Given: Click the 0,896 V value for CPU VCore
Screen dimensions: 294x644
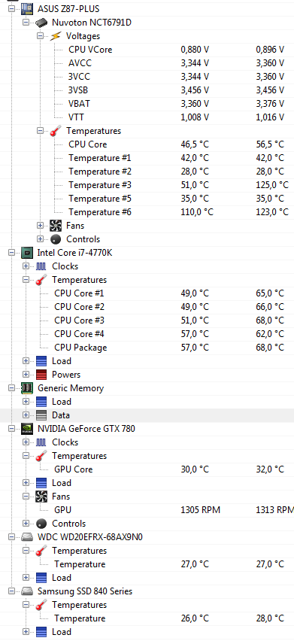Looking at the screenshot, I should click(x=270, y=50).
